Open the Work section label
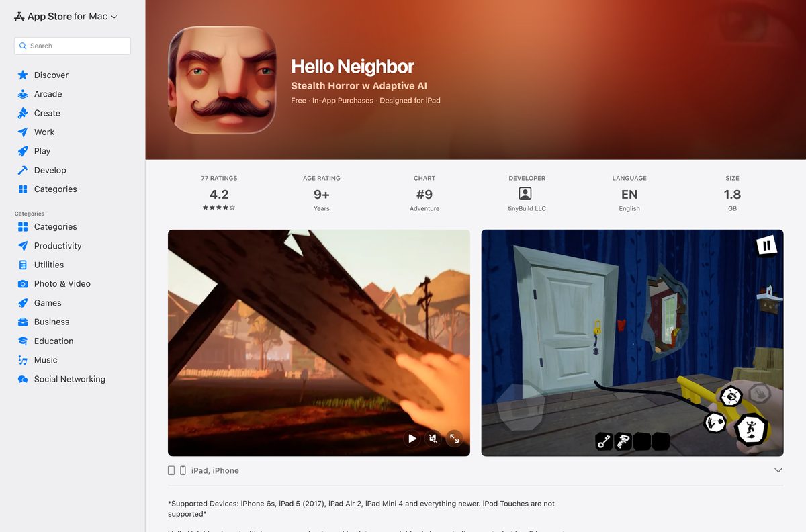This screenshot has width=806, height=532. (44, 132)
